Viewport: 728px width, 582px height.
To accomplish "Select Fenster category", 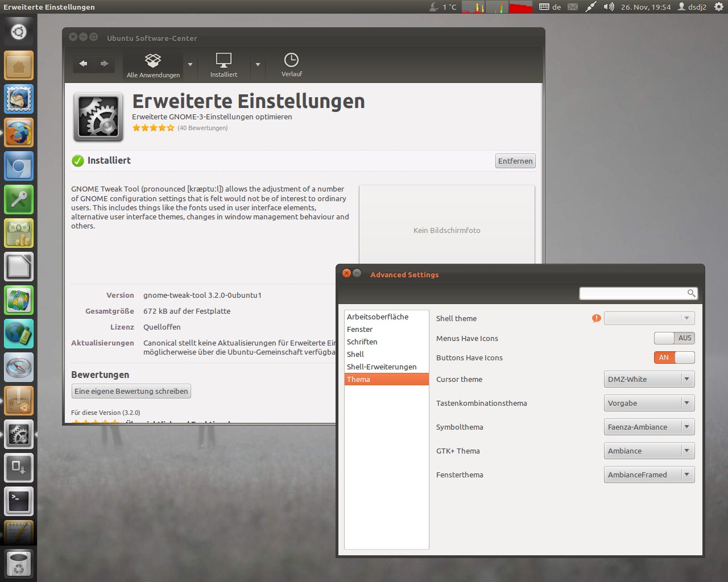I will (x=387, y=329).
